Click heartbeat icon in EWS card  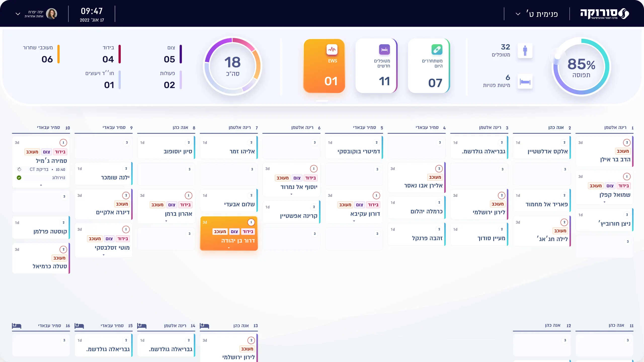(332, 49)
